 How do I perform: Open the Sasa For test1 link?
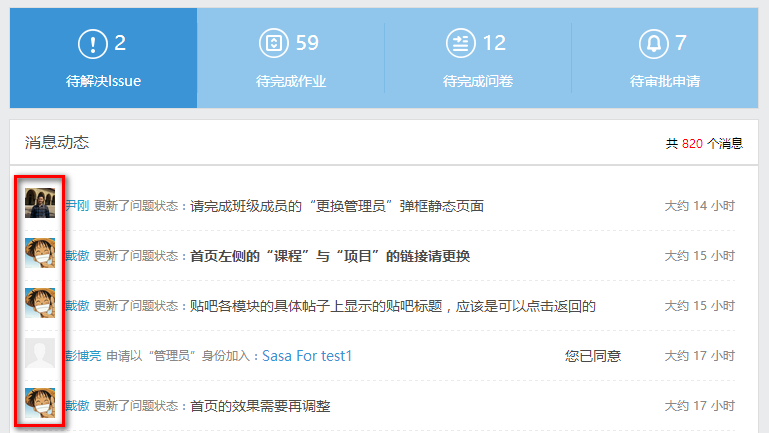307,356
